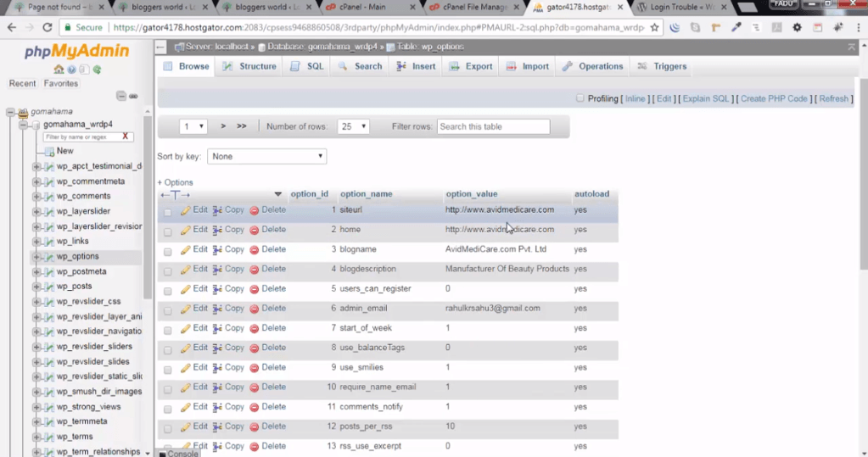The height and width of the screenshot is (457, 868).
Task: Click the reload navigation panel green icon
Action: 97,70
